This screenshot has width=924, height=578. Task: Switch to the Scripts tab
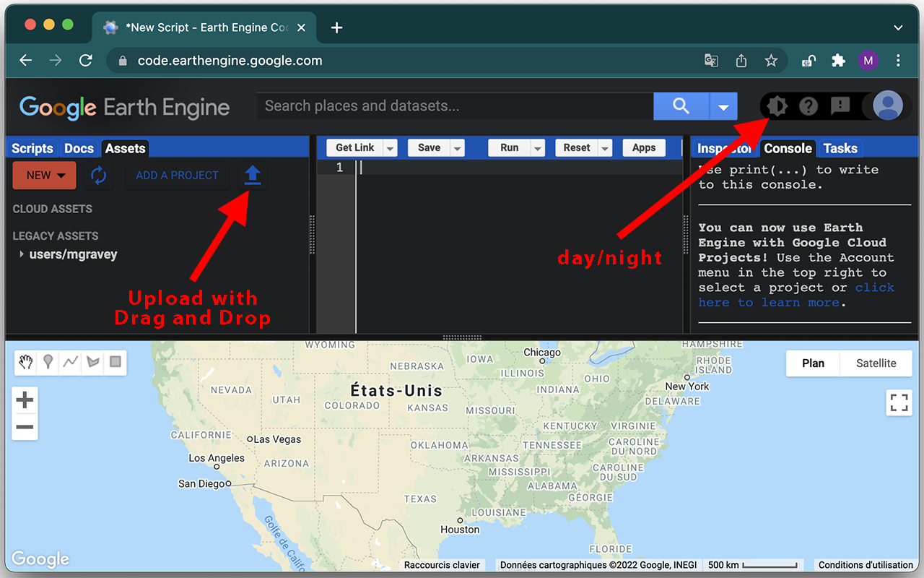tap(32, 148)
